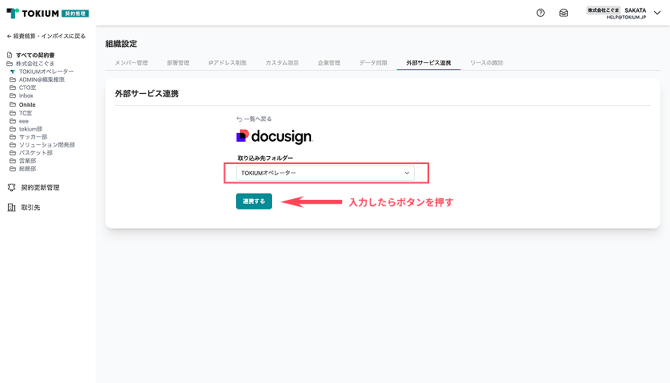The image size is (670, 383).
Task: Select すべての契約書 in the sidebar
Action: (x=35, y=55)
